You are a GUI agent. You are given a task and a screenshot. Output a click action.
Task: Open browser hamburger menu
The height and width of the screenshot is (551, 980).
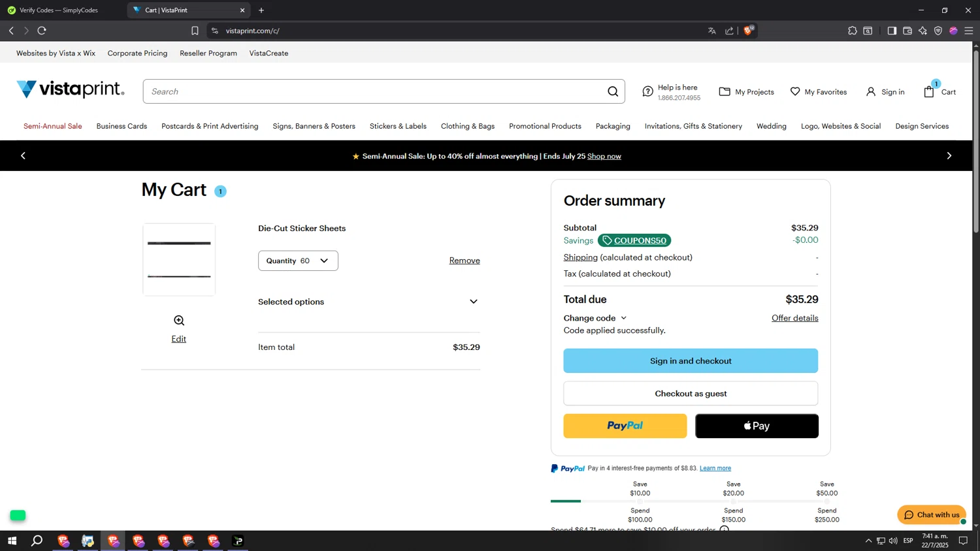[x=969, y=31]
